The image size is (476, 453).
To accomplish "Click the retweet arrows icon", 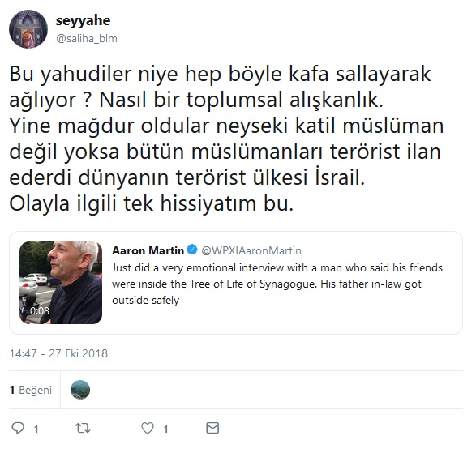I will [x=83, y=428].
